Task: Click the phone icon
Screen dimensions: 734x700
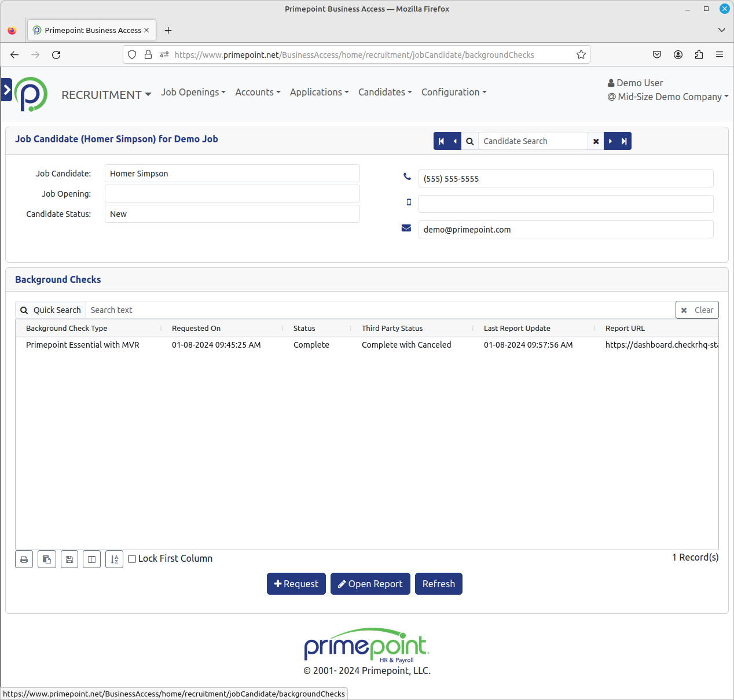Action: [407, 177]
